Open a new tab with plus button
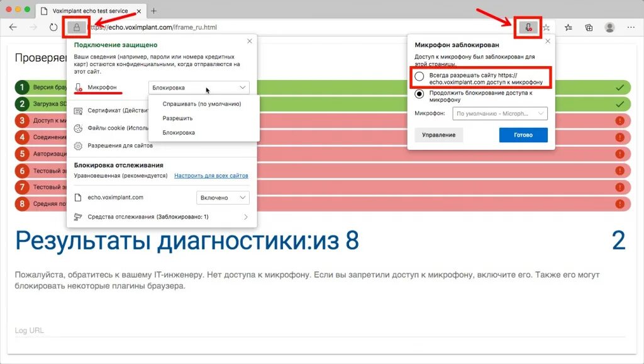 [x=153, y=11]
